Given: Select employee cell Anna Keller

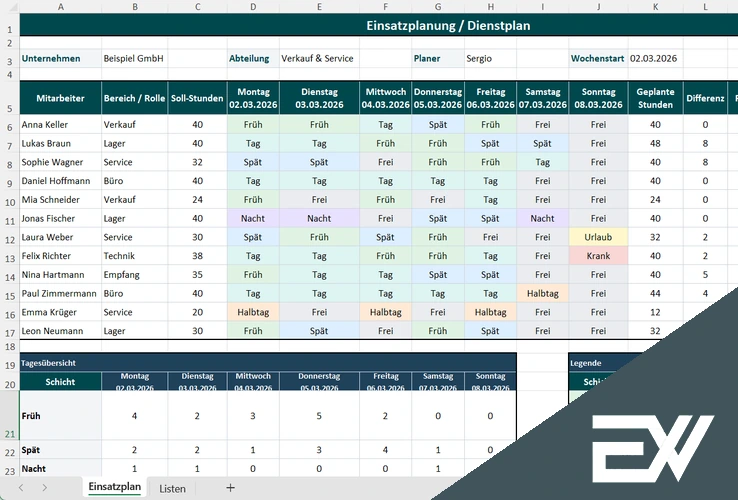Looking at the screenshot, I should click(60, 125).
